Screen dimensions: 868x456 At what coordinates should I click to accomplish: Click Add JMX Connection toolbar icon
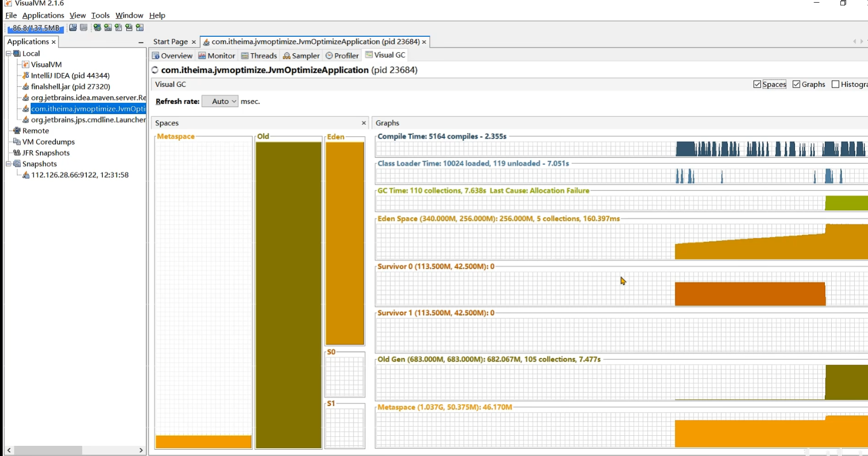(108, 27)
